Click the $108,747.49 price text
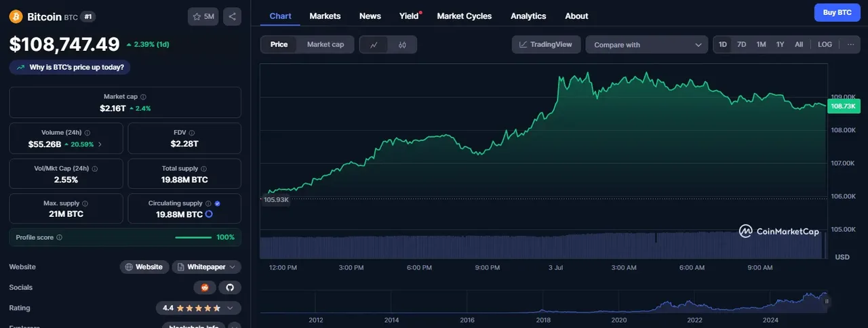The image size is (868, 328). (x=64, y=44)
